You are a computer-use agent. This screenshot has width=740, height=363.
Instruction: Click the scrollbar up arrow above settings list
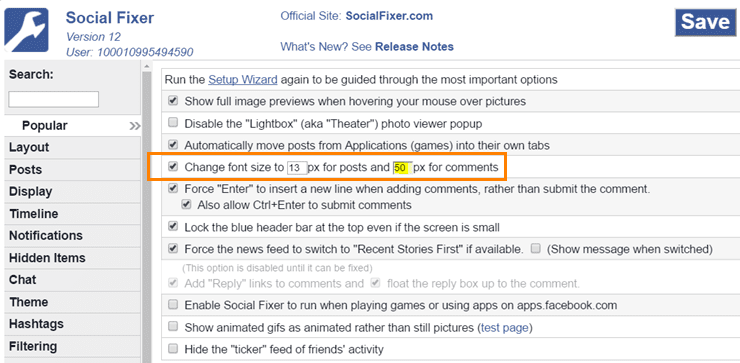coord(147,67)
